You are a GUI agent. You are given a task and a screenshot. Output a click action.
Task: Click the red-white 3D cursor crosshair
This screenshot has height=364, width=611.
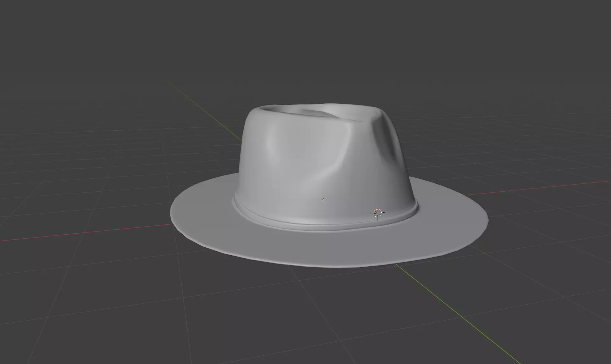click(378, 213)
